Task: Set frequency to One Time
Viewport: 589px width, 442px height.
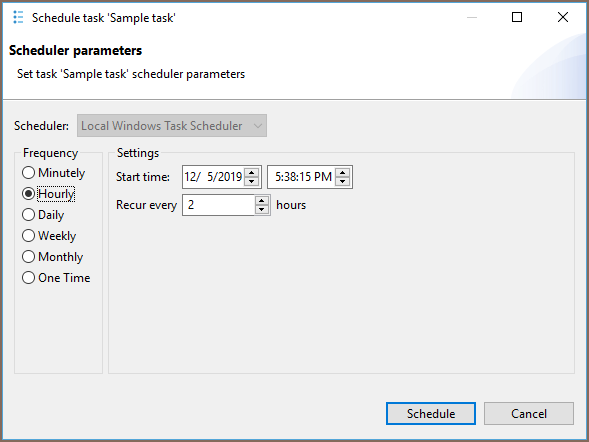Action: pos(56,278)
